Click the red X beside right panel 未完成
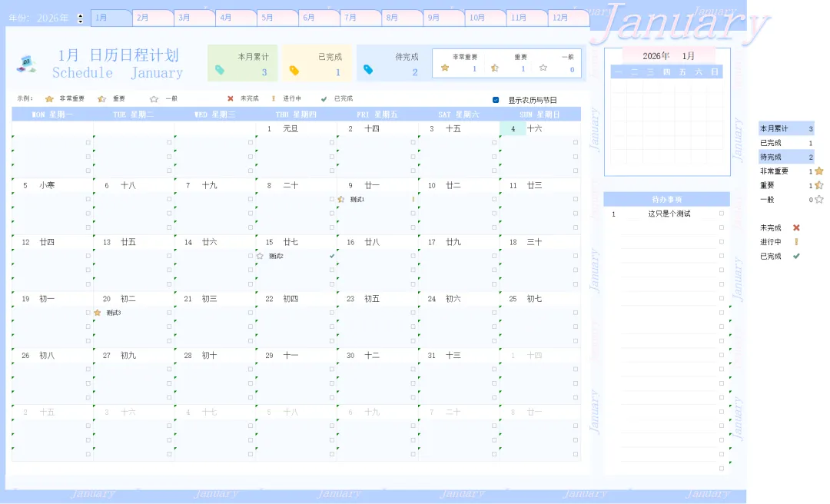 tap(796, 227)
